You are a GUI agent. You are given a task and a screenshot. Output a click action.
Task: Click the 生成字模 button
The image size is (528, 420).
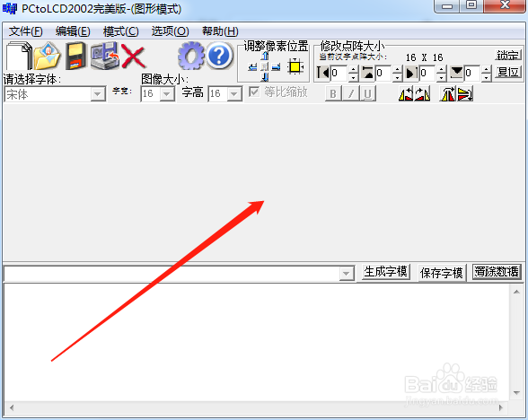point(386,272)
